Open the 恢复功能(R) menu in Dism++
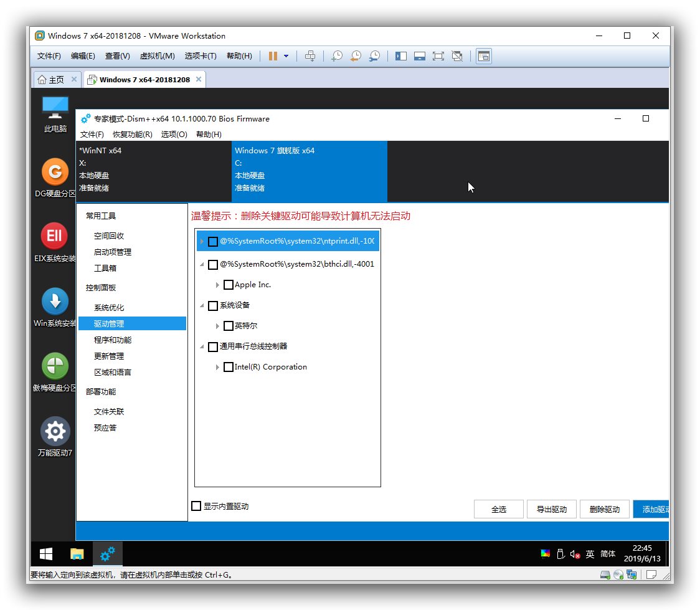The width and height of the screenshot is (700, 610). [132, 135]
